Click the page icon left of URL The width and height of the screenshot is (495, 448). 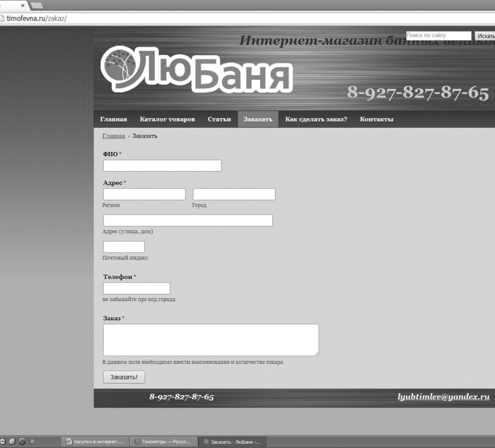pyautogui.click(x=1, y=18)
